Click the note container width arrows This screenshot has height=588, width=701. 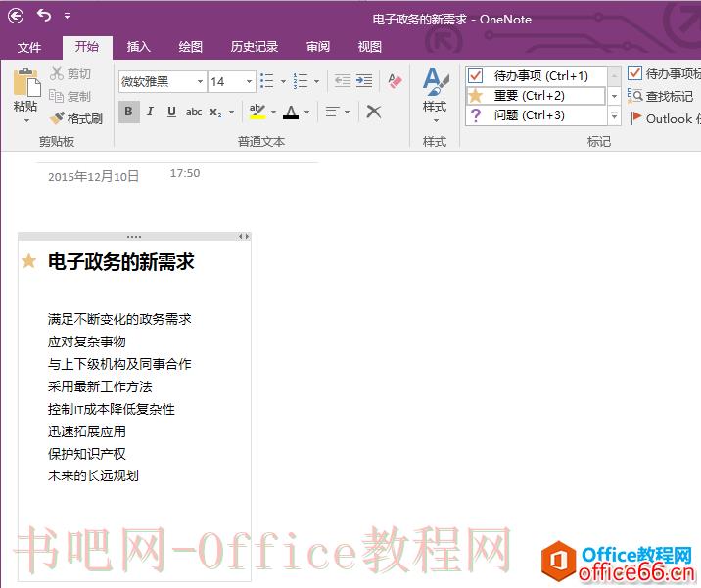[244, 236]
